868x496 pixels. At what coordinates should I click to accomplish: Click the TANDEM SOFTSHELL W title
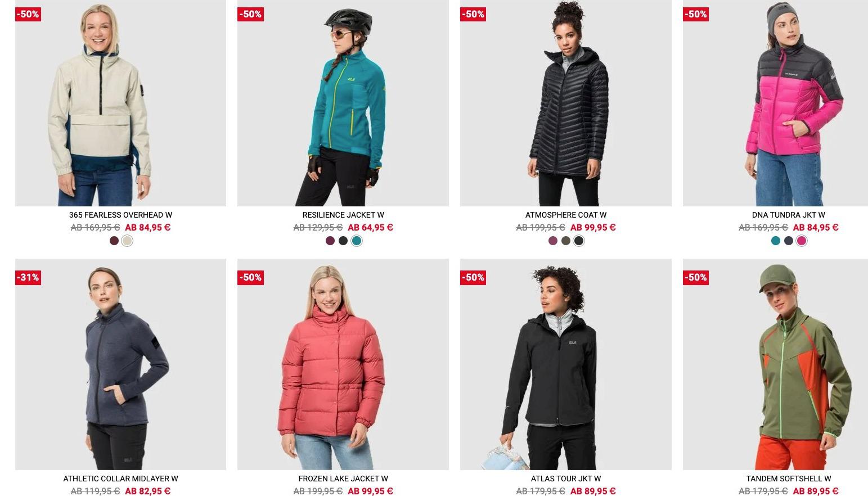click(788, 479)
